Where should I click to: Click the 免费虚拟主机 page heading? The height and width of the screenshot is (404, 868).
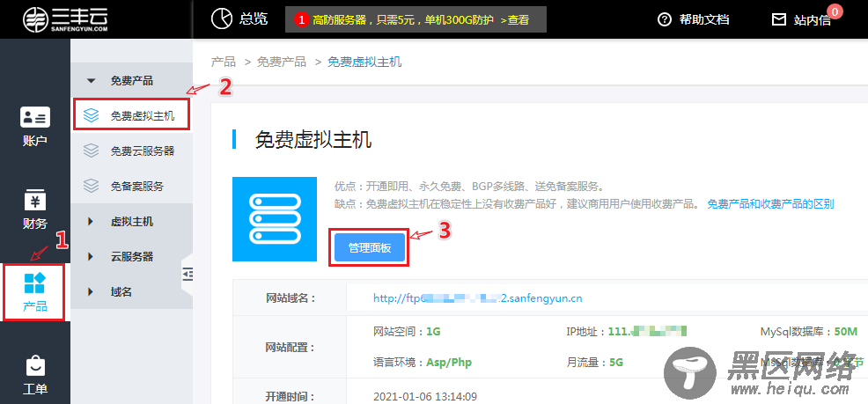(313, 139)
